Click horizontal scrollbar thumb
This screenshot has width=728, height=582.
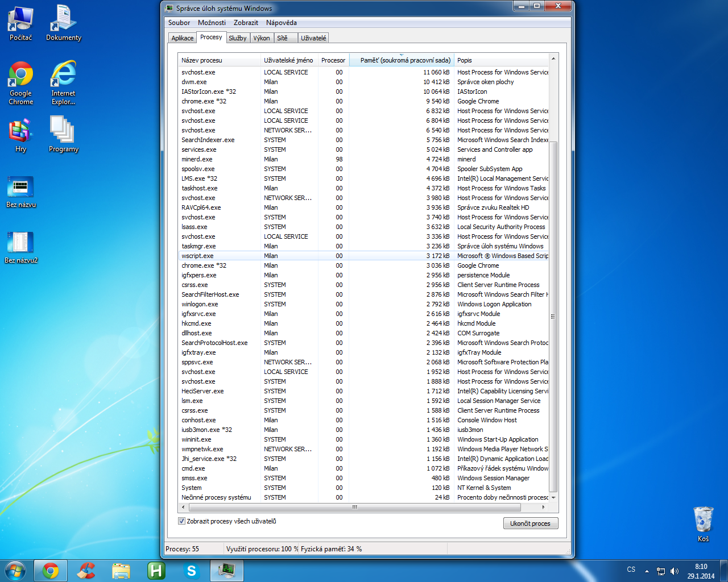click(x=354, y=507)
